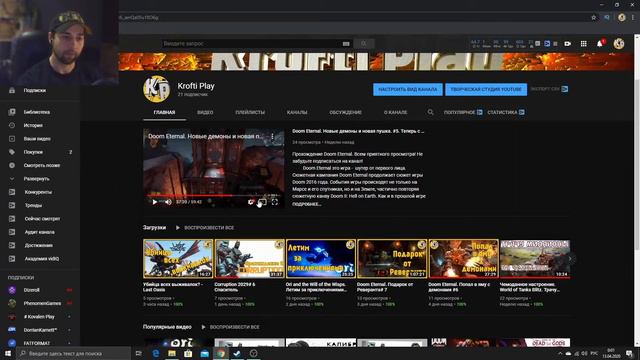
Task: Open the YouTube apps grid icon
Action: click(584, 44)
